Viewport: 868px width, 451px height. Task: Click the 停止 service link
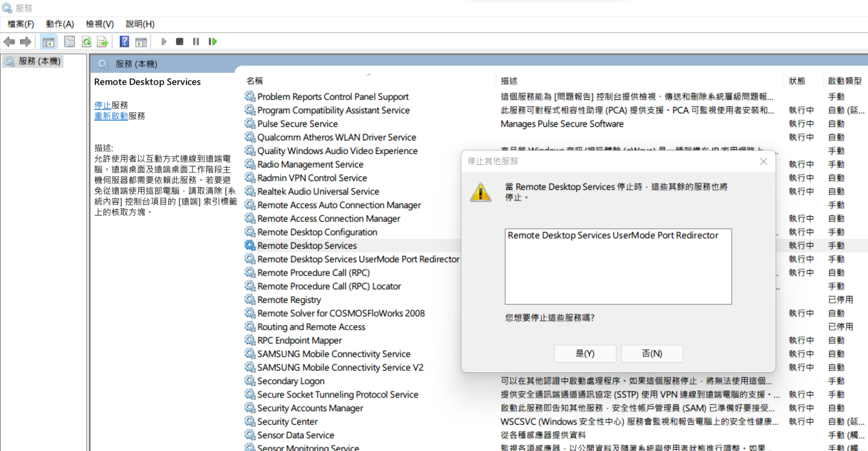click(x=102, y=105)
